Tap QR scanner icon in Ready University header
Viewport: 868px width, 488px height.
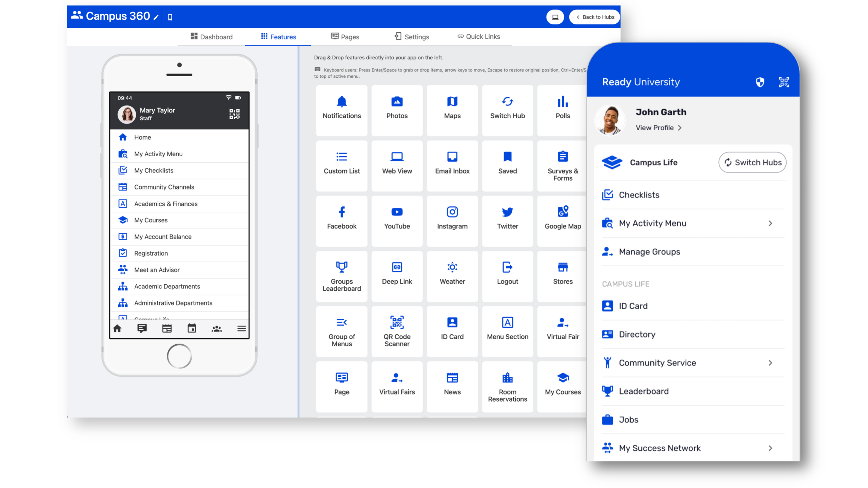[x=783, y=82]
